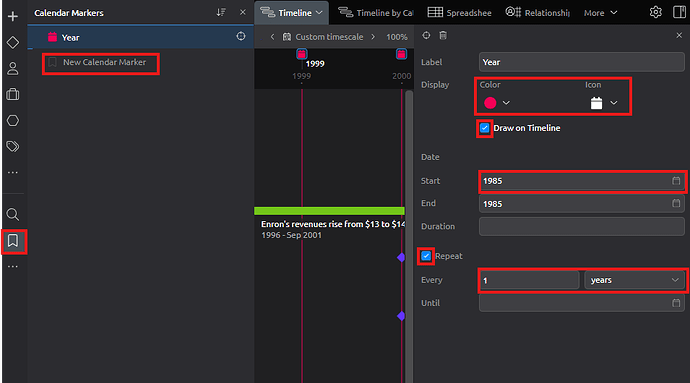Click the End date field

(581, 204)
